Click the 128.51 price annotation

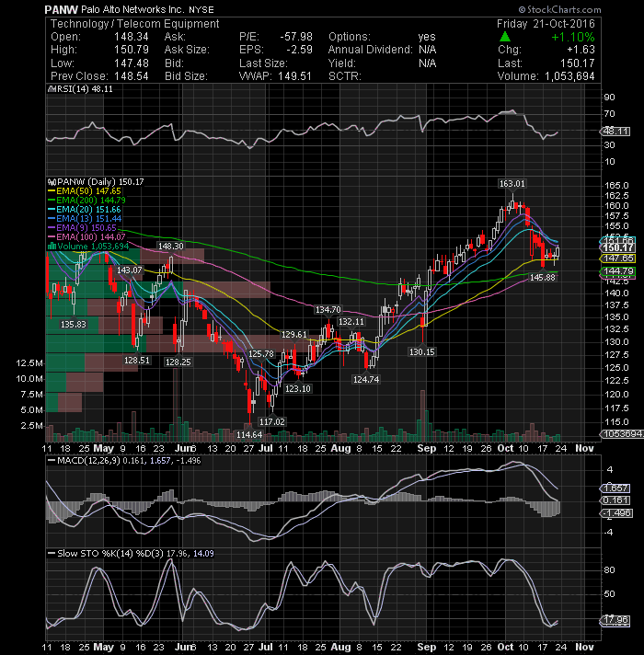(x=136, y=360)
